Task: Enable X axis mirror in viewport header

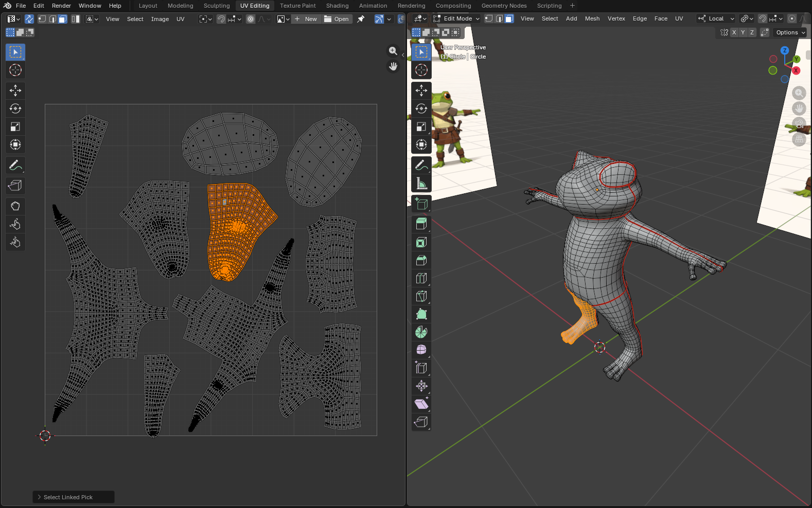Action: coord(734,32)
